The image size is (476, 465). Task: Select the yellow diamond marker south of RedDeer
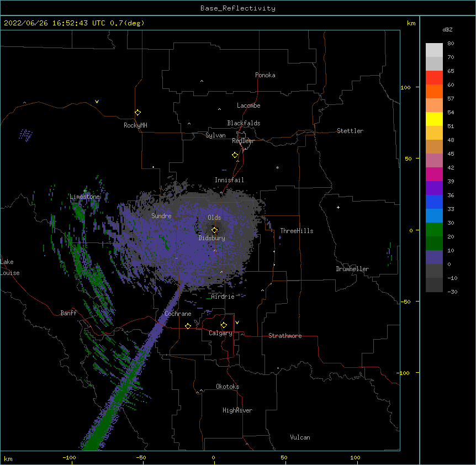pyautogui.click(x=235, y=155)
